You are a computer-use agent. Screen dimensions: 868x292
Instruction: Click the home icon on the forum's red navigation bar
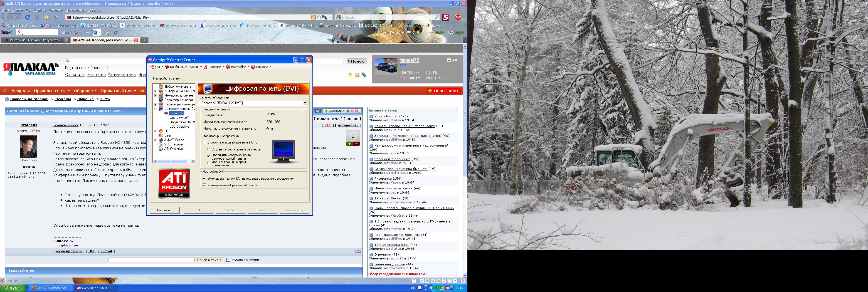click(5, 91)
